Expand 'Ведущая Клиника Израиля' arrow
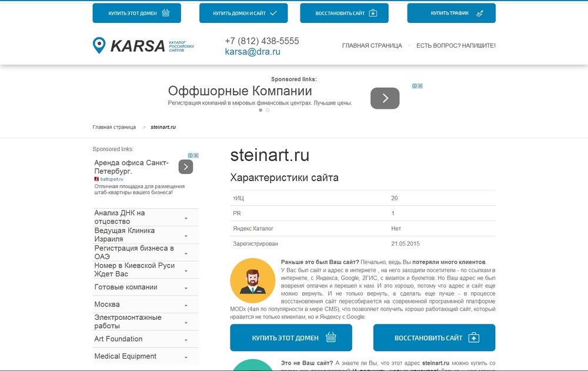Image resolution: width=588 pixels, height=371 pixels. 186,236
